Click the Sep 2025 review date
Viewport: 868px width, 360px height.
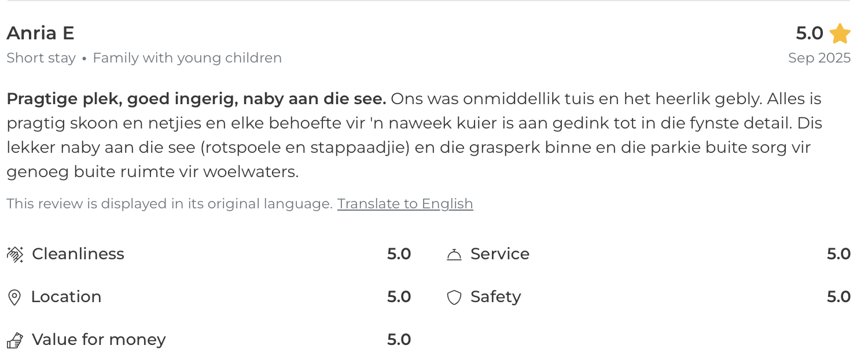(x=819, y=58)
